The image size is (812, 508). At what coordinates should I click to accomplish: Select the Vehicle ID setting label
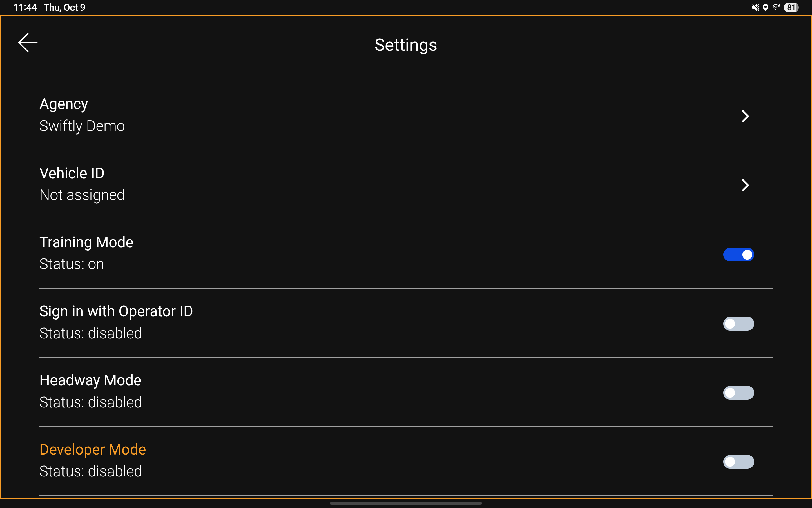click(72, 173)
